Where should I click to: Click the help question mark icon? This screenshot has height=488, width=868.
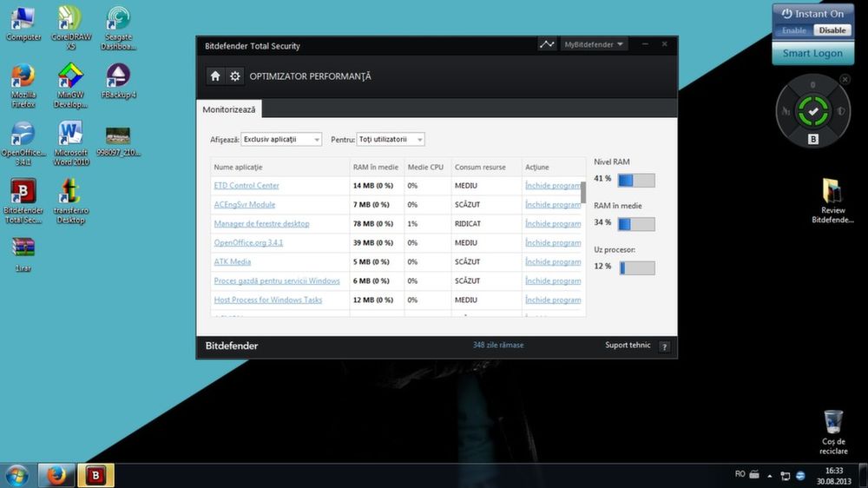pos(664,346)
